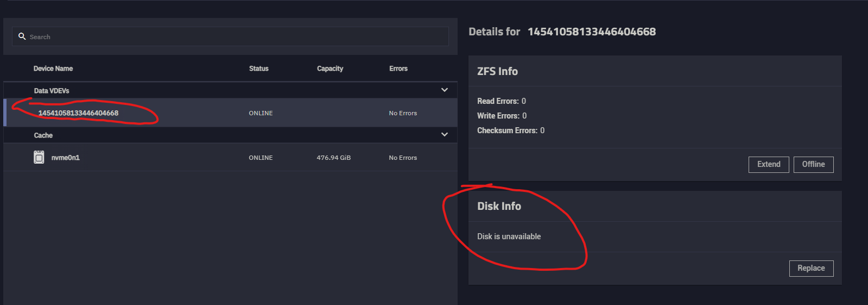Viewport: 868px width, 305px height.
Task: Collapse the Data VDEVs group chevron
Action: (x=445, y=90)
